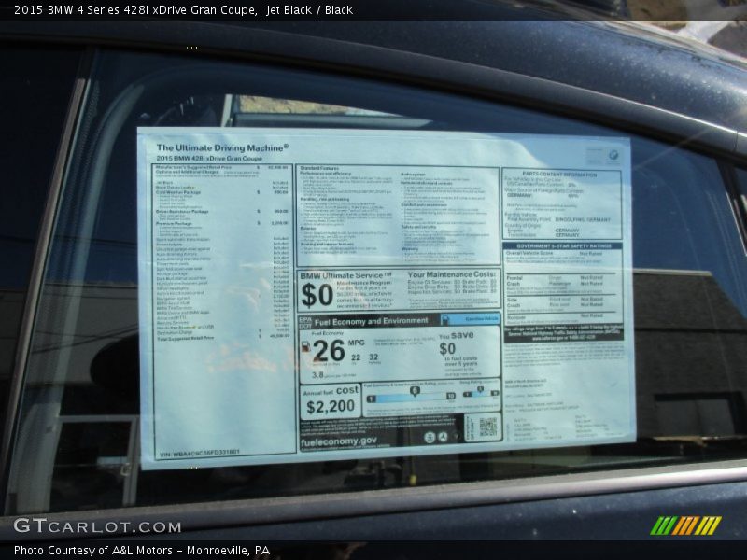Click the fuel economy rating marker showing 6
747x560 pixels.
[x=415, y=391]
